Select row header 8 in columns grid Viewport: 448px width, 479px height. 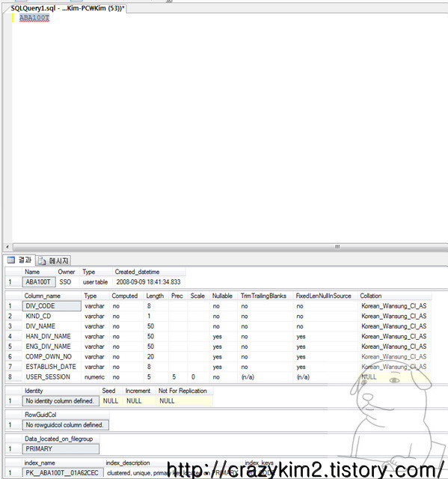pos(13,377)
